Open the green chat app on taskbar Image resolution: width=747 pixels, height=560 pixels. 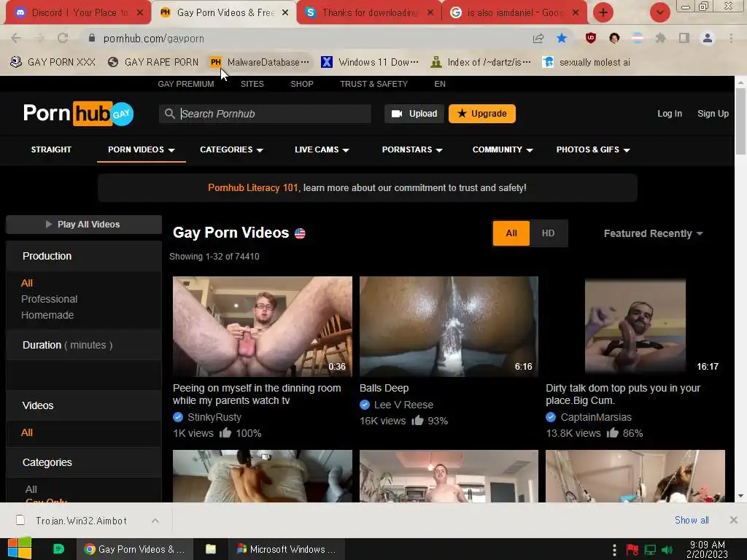pos(58,549)
